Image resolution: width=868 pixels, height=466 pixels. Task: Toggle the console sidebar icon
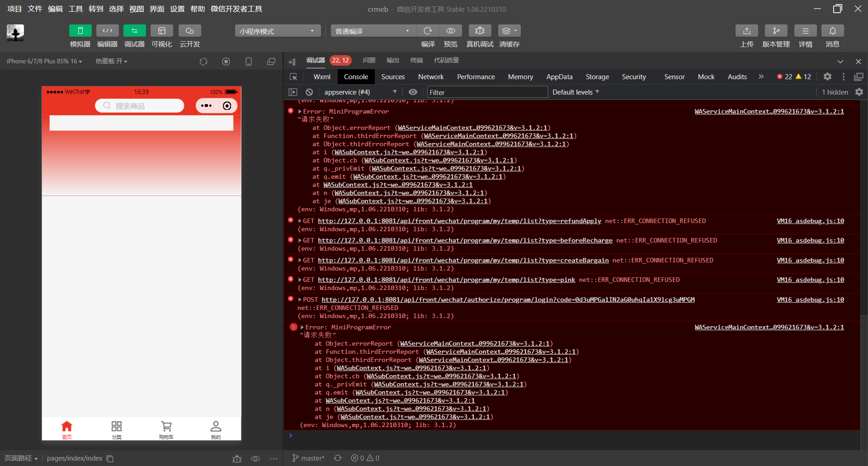tap(293, 92)
